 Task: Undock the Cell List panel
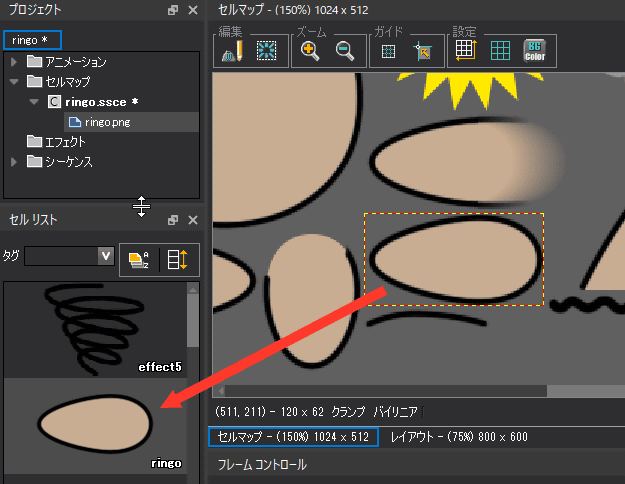pos(173,220)
